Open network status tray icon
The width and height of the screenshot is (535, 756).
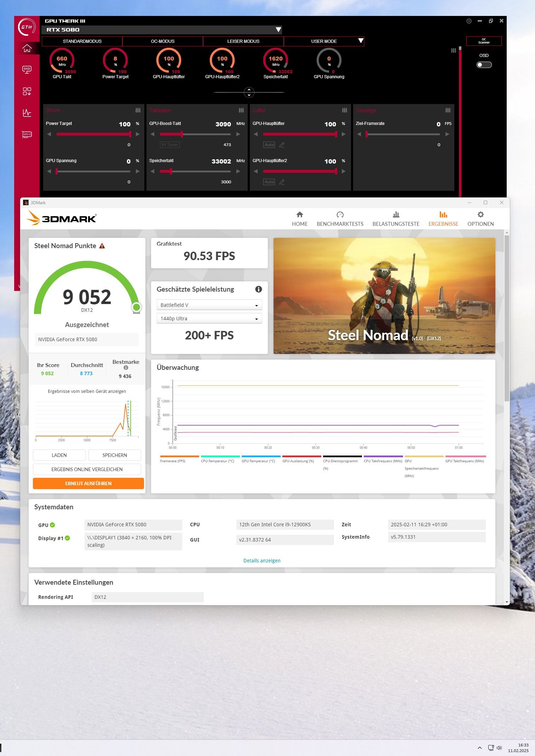click(491, 748)
